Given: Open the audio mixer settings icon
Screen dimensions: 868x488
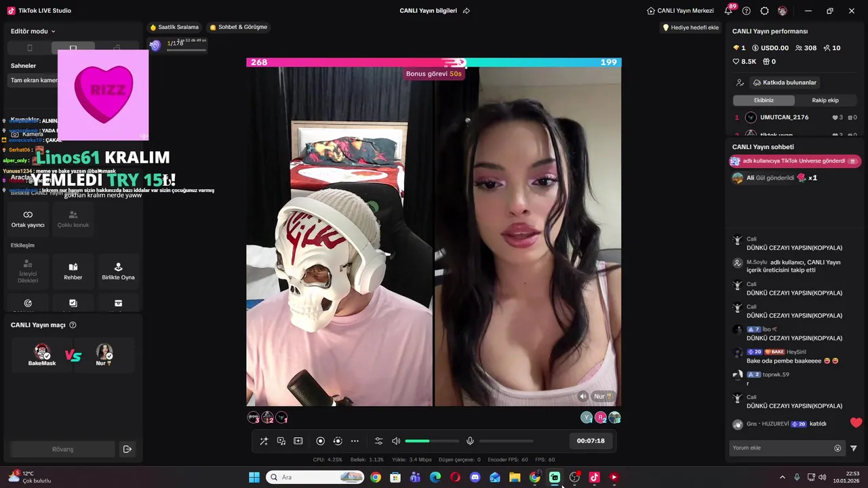Looking at the screenshot, I should tap(379, 441).
